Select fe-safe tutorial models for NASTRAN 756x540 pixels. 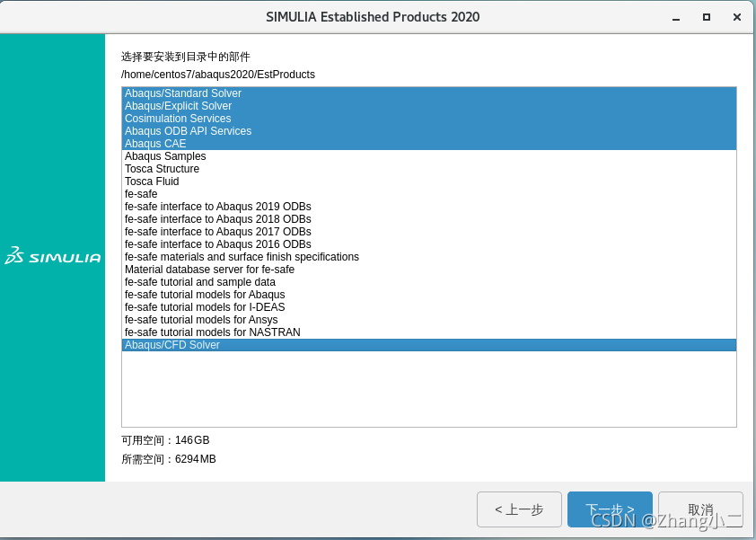[213, 332]
